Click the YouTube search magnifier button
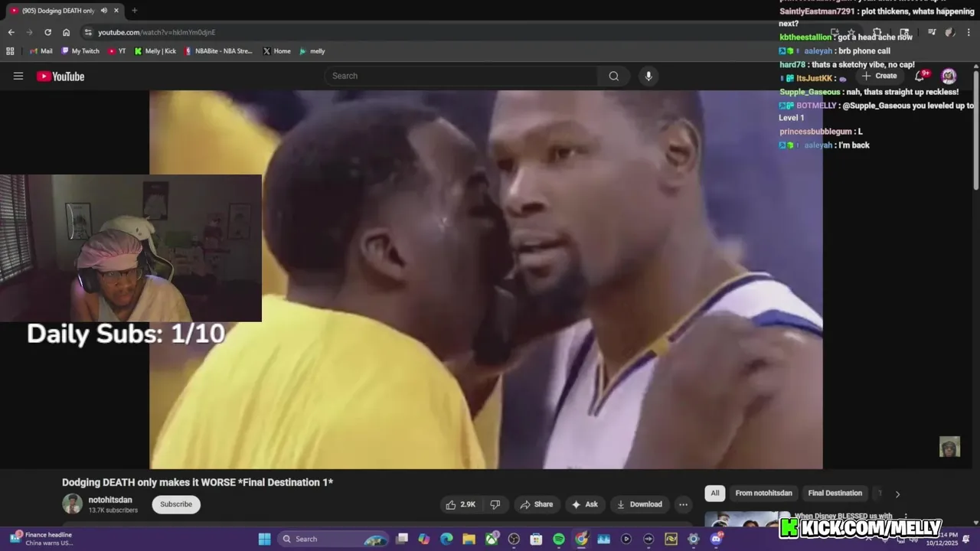The image size is (980, 551). [613, 76]
